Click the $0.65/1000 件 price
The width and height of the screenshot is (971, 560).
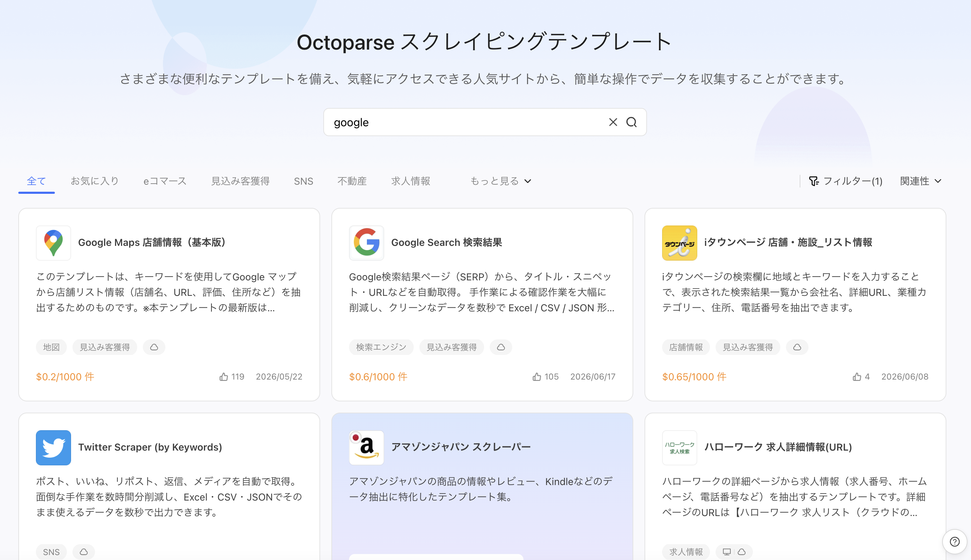(694, 376)
